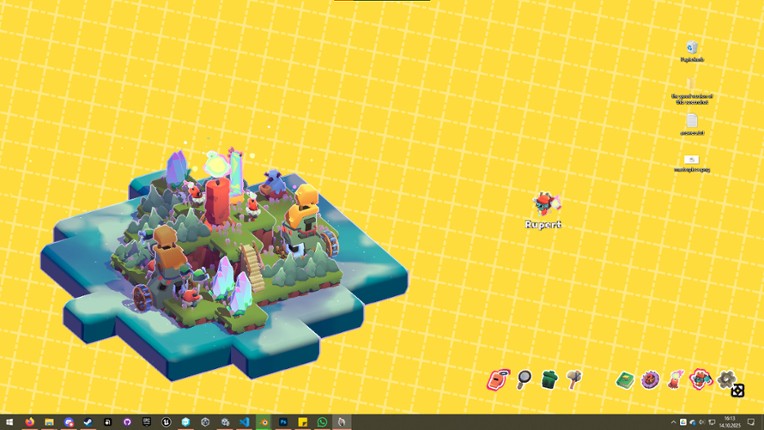Open Visual Studio Code from taskbar
764x430 pixels.
tap(244, 422)
